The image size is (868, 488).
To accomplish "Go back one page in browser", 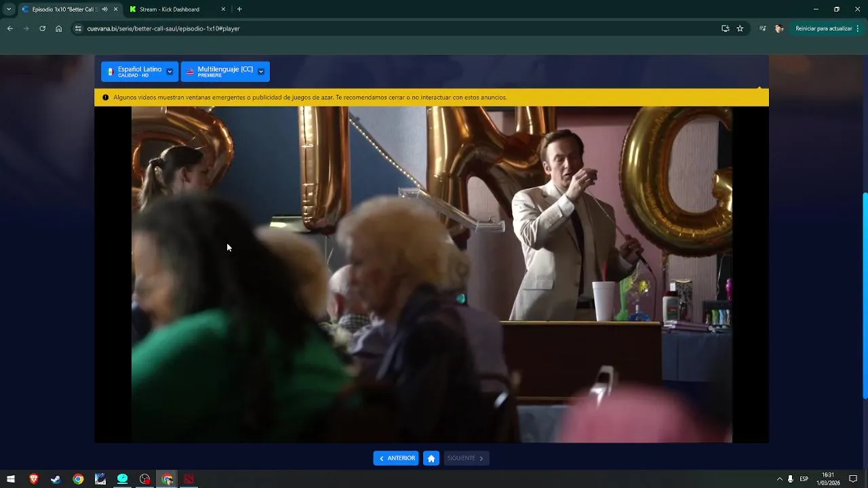I will tap(9, 28).
